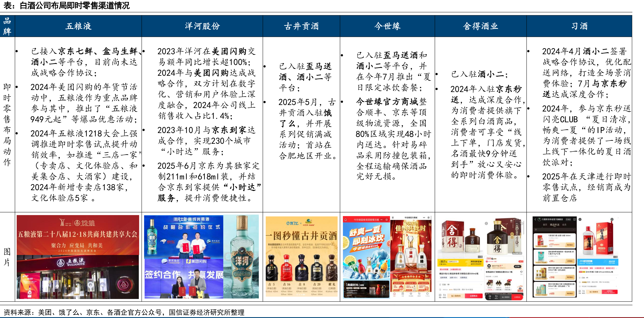Open the 舍得 ¥389 dark bottle product screenshot

pos(504,259)
